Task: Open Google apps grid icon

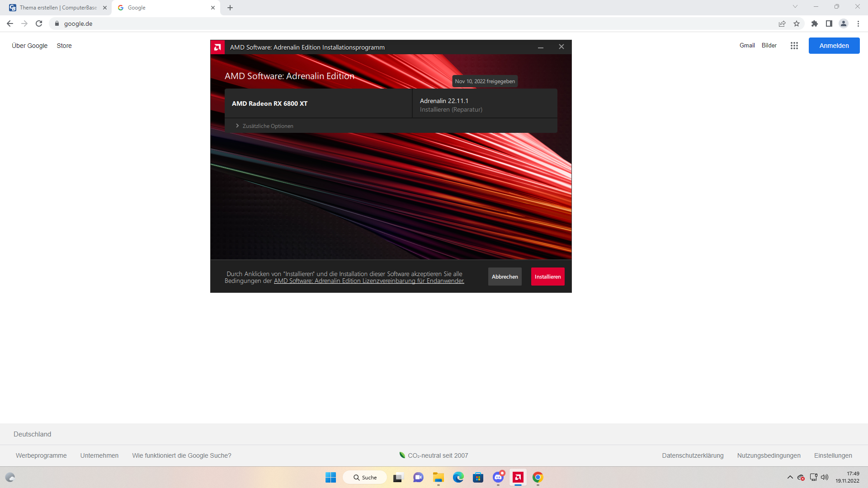Action: pos(794,46)
